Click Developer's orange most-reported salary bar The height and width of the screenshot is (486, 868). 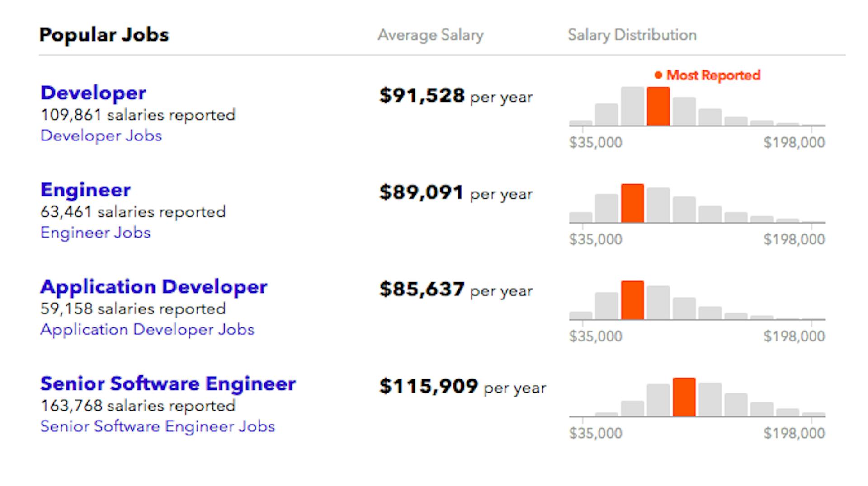[658, 107]
